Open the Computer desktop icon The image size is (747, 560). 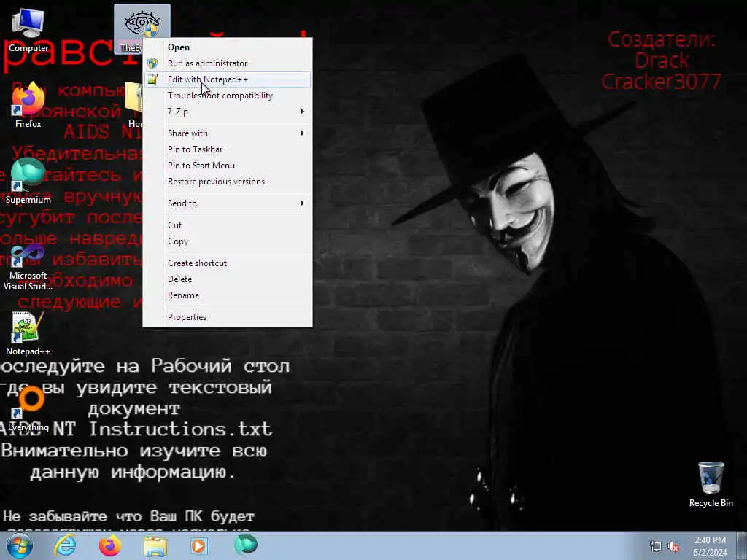click(x=28, y=31)
